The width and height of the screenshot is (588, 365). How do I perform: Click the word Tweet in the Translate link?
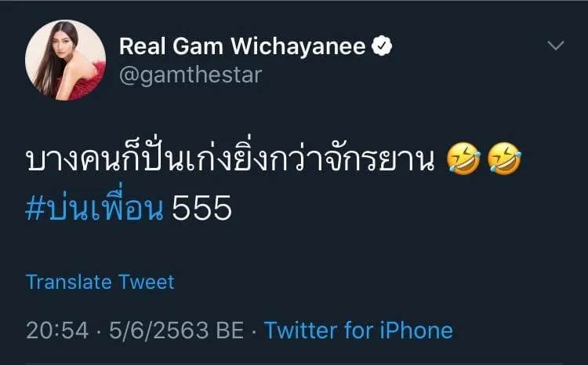pos(147,282)
